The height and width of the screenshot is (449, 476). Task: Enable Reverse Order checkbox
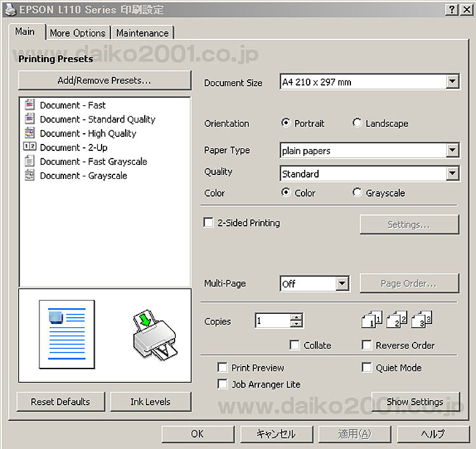(366, 345)
